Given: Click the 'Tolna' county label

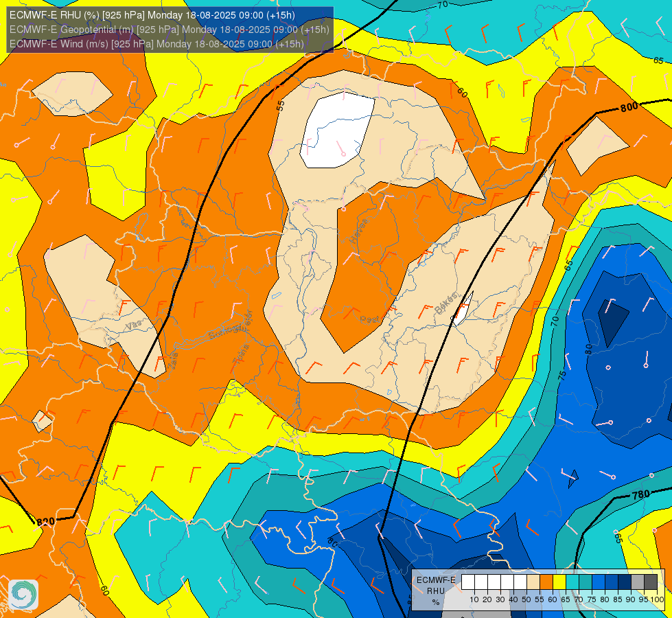Looking at the screenshot, I should pyautogui.click(x=240, y=354).
